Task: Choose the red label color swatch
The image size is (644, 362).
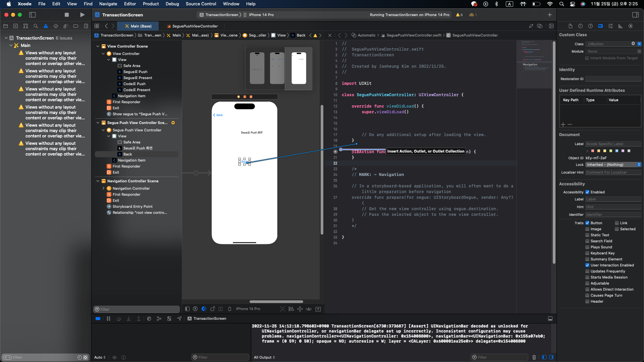Action: [593, 151]
